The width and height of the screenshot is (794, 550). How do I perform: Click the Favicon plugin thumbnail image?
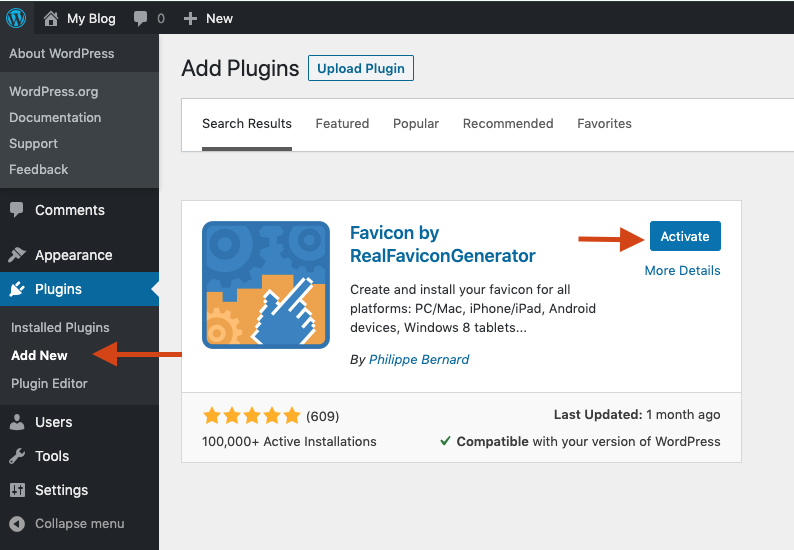click(266, 285)
